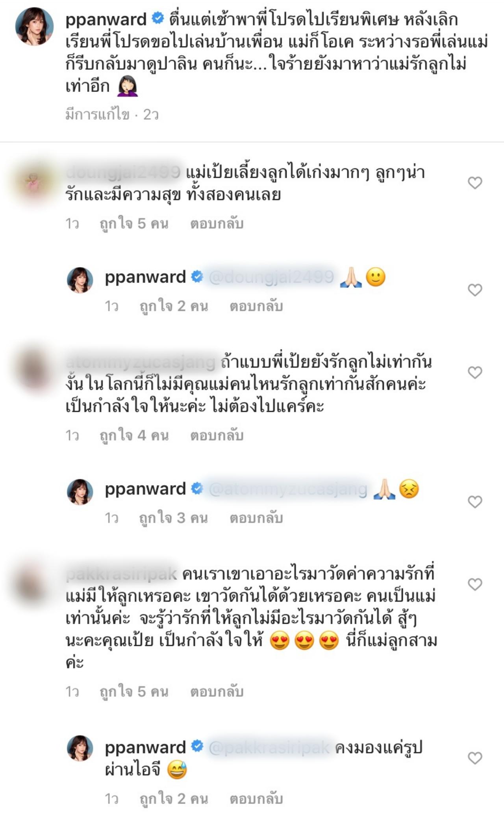This screenshot has height=813, width=504.
Task: Like the doungjai2499 comment with heart icon
Action: pos(475,183)
